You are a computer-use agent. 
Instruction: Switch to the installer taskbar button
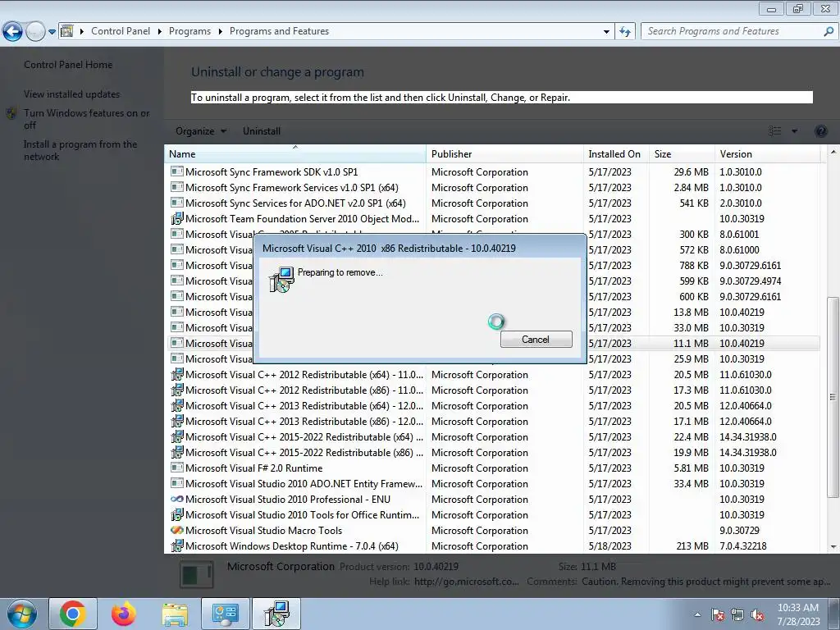pos(276,614)
